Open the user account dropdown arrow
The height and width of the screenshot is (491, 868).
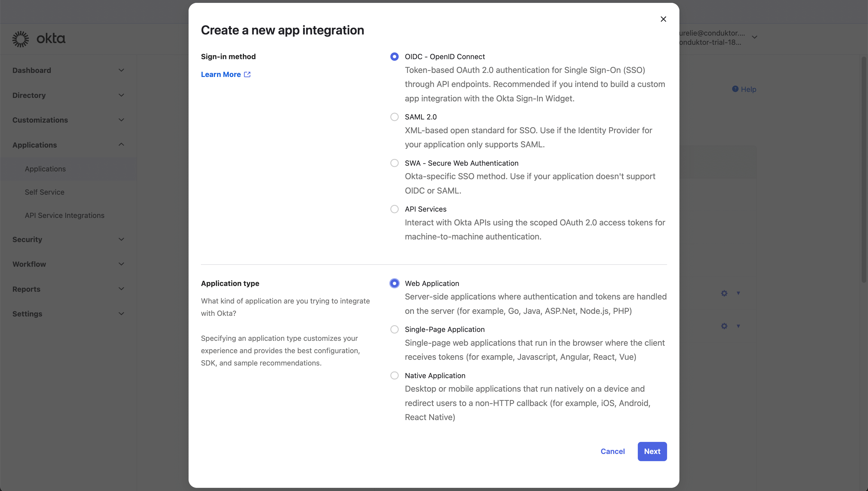coord(754,37)
